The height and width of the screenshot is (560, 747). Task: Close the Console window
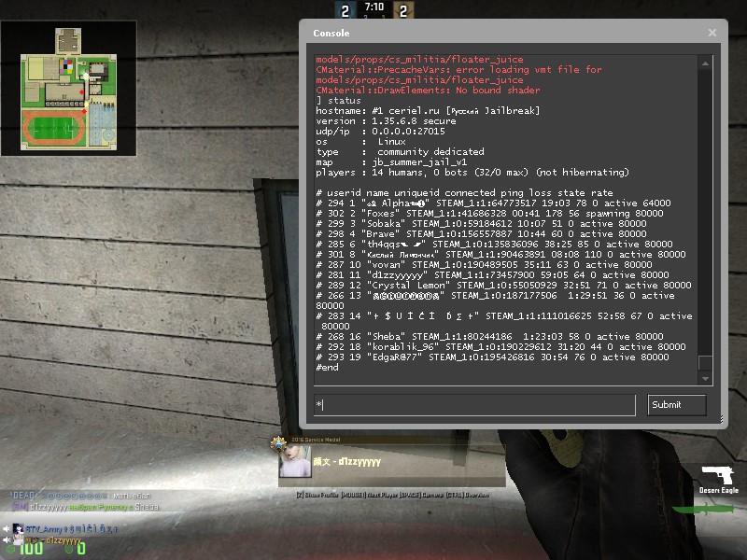pos(712,33)
